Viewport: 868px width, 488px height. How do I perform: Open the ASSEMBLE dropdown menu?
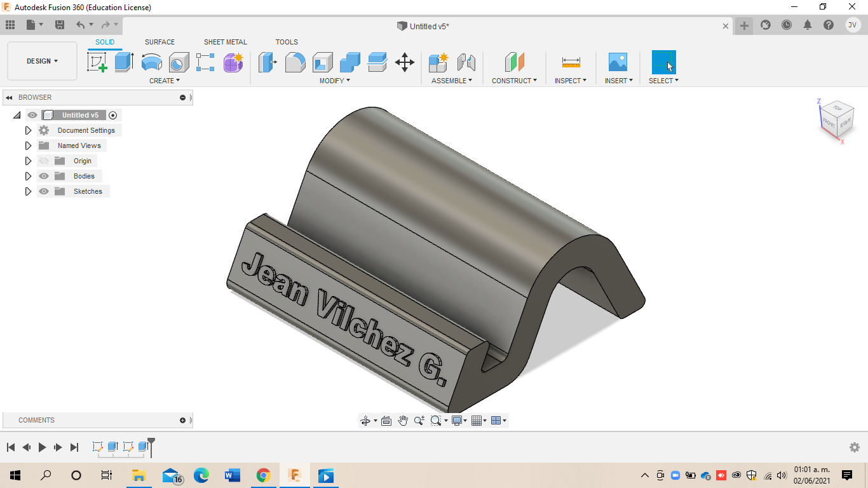[452, 81]
